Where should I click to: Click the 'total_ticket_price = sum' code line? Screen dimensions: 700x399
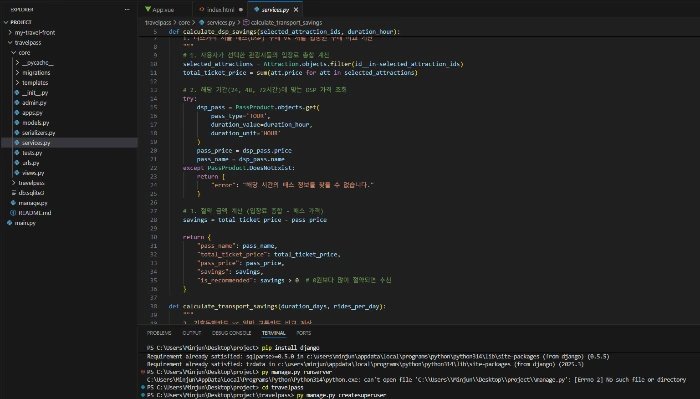[300, 73]
